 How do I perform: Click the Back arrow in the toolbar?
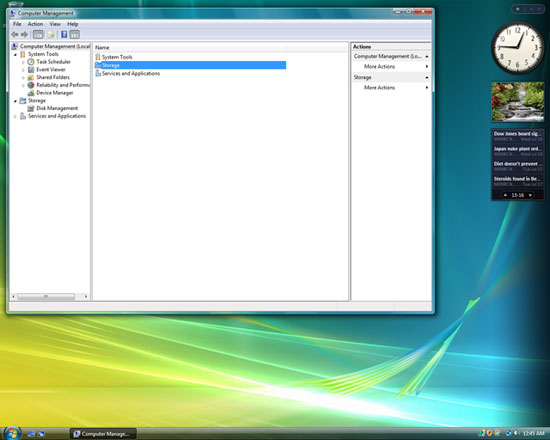click(15, 34)
